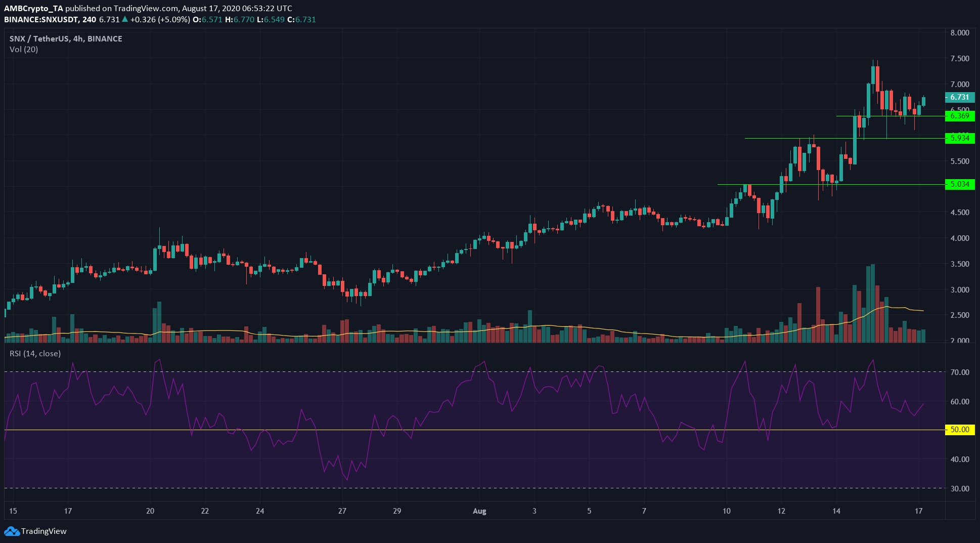980x543 pixels.
Task: Click date 15 on the time axis
Action: tap(13, 511)
